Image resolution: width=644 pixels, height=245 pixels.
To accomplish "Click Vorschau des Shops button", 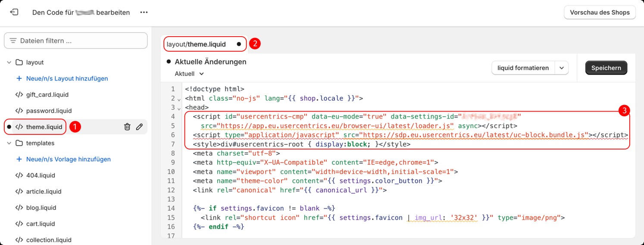I will [x=600, y=12].
